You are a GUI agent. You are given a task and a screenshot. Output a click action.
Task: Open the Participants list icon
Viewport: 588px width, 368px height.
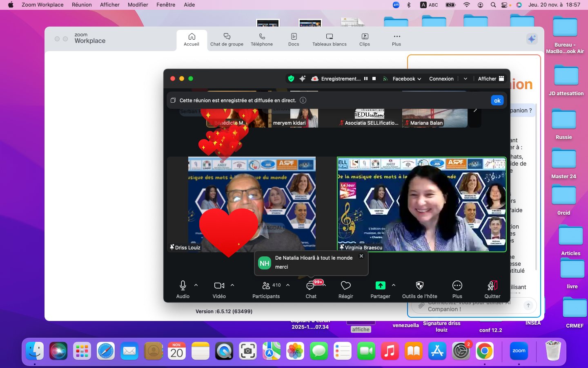(x=266, y=286)
